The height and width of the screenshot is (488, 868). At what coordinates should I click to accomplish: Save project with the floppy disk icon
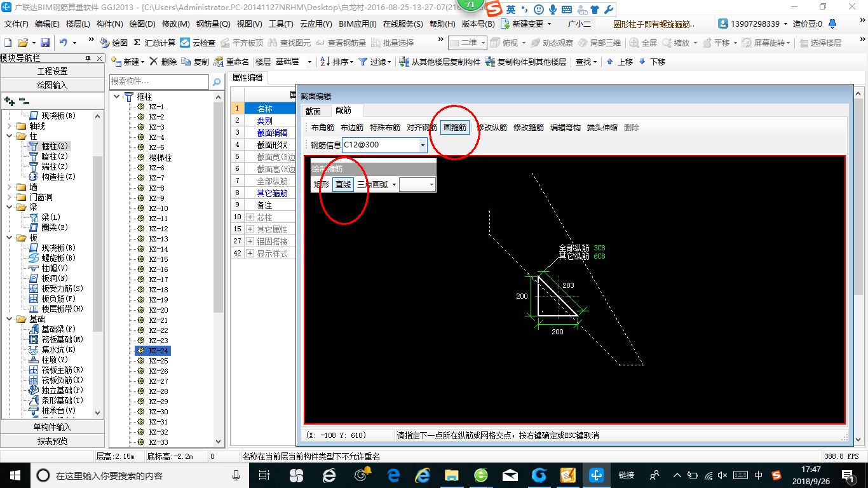(45, 43)
